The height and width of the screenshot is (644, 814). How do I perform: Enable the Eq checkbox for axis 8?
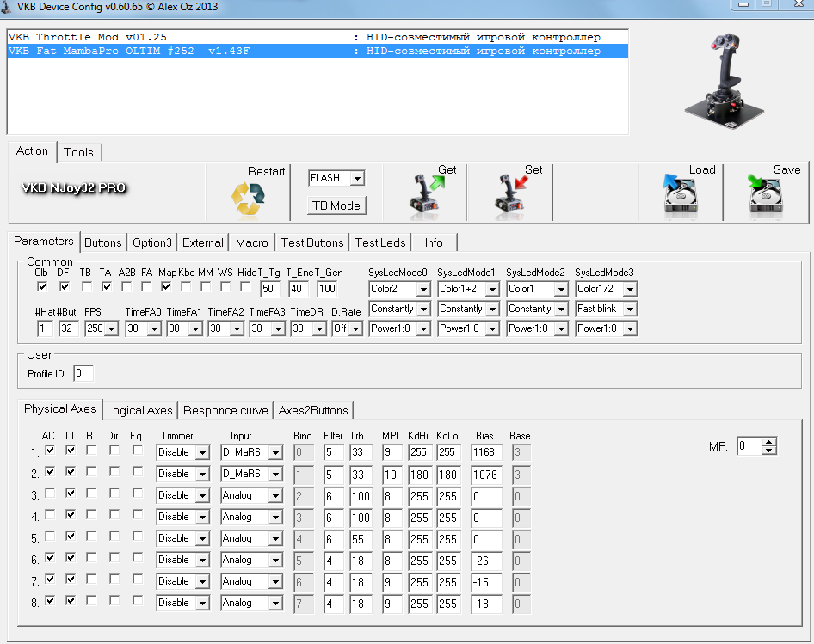(137, 600)
